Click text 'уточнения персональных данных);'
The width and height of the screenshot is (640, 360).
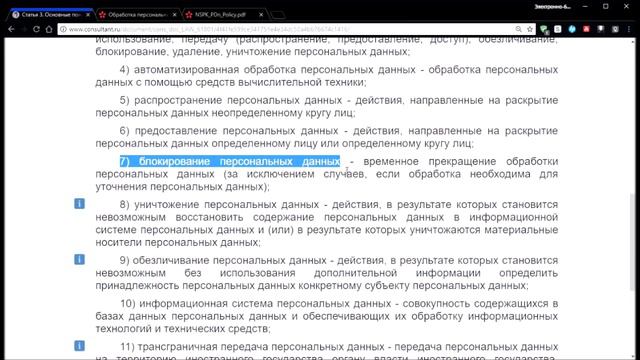182,187
